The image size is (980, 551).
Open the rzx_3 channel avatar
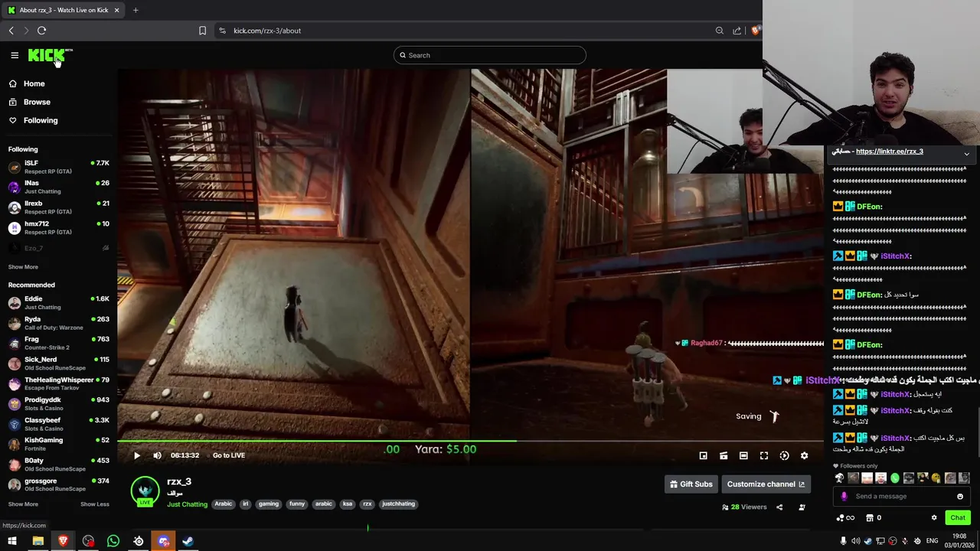(x=145, y=491)
